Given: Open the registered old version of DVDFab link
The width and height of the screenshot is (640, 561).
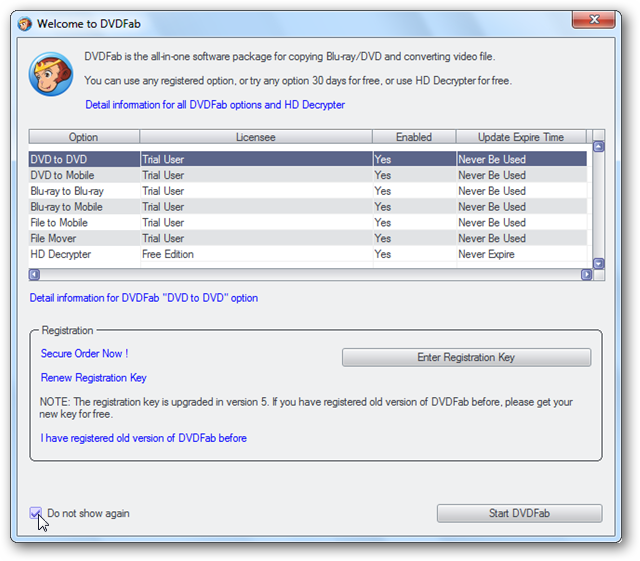Looking at the screenshot, I should coord(144,438).
